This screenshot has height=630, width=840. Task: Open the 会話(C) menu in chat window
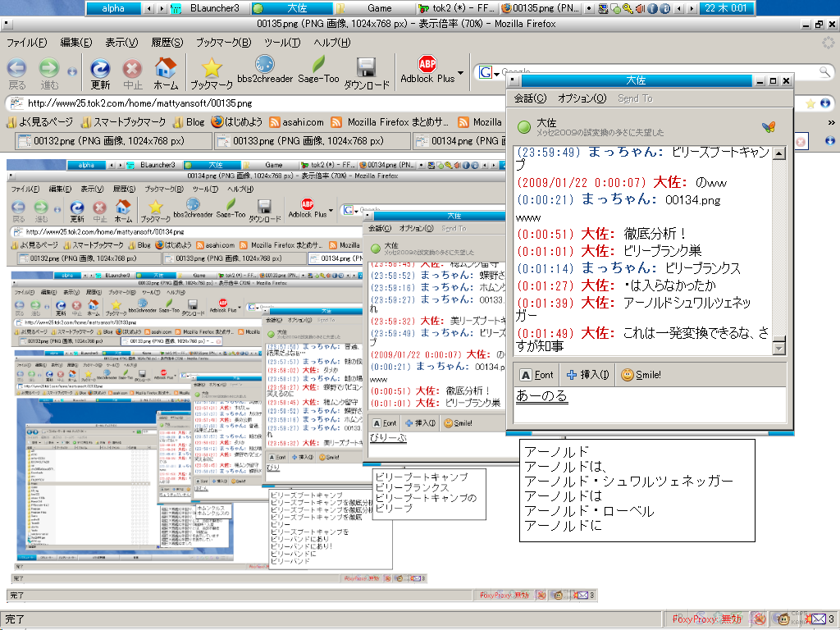[530, 98]
